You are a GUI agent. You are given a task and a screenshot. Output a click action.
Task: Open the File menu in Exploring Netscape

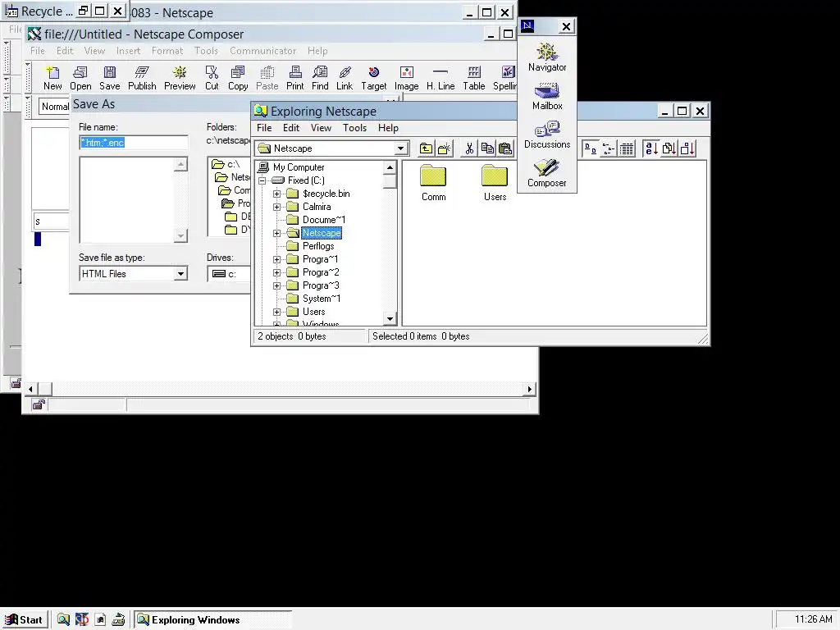264,128
